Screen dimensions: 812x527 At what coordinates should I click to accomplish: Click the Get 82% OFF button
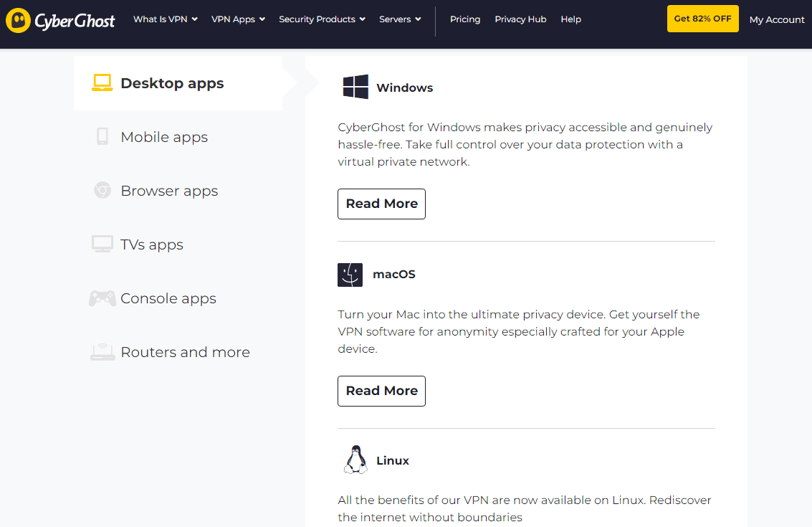703,19
